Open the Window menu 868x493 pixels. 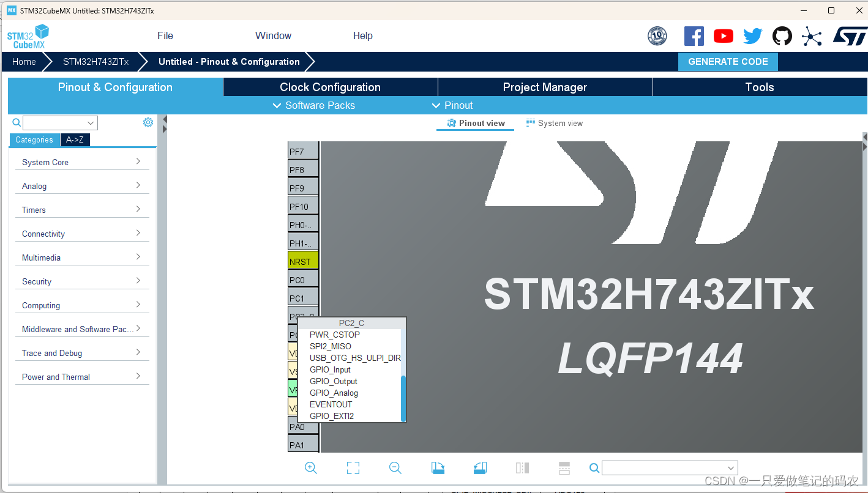coord(273,36)
